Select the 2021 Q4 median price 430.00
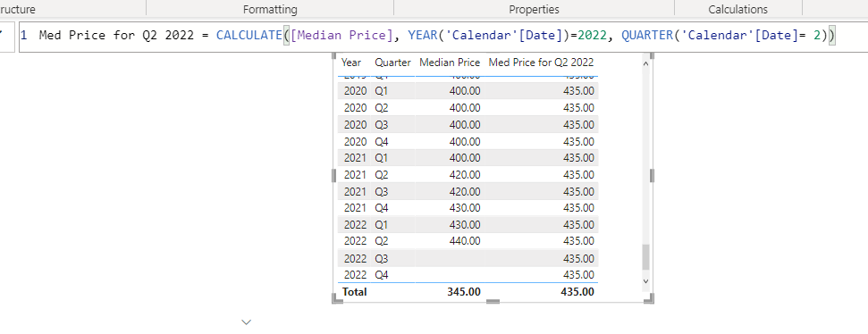 point(466,208)
